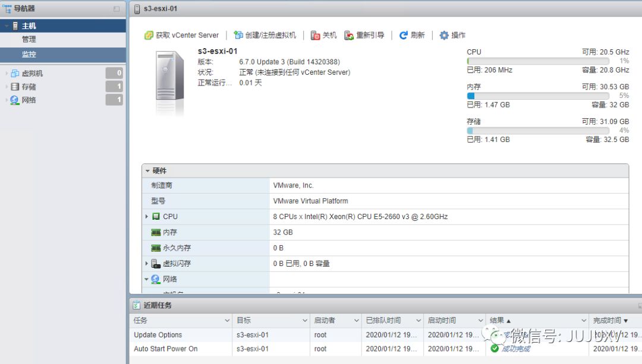Image resolution: width=642 pixels, height=364 pixels.
Task: Expand the 存储 navigator node
Action: (7, 87)
